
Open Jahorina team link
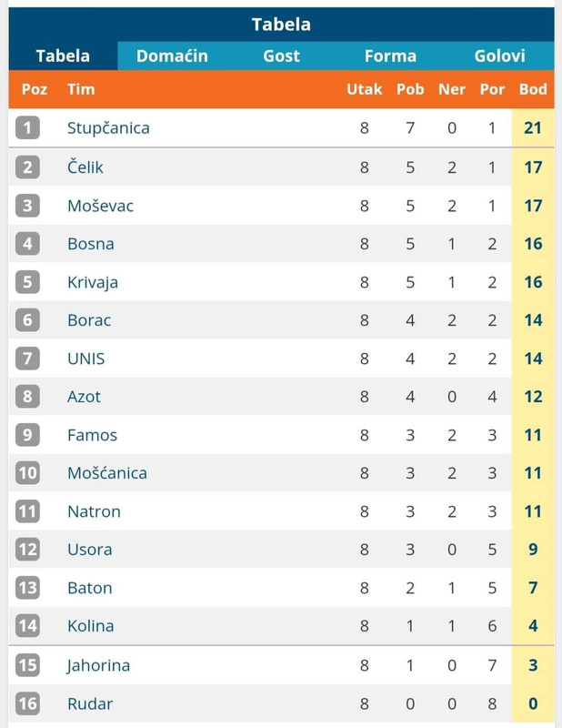(x=98, y=665)
